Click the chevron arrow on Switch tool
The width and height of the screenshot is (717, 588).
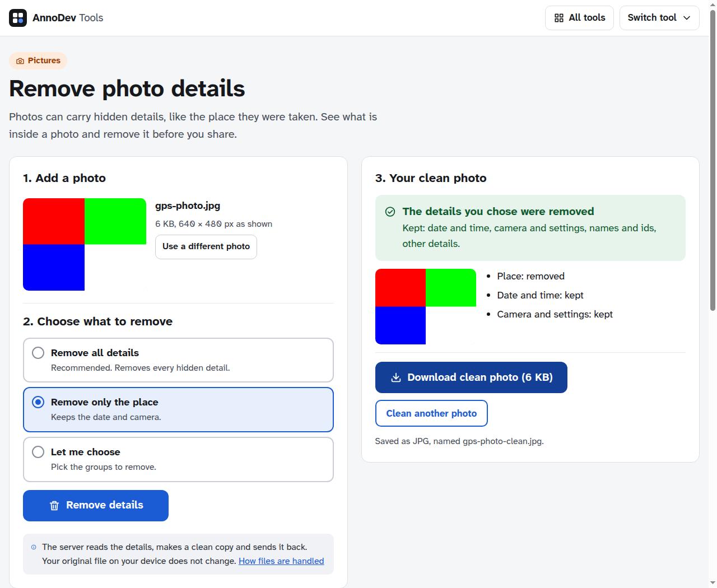click(687, 18)
